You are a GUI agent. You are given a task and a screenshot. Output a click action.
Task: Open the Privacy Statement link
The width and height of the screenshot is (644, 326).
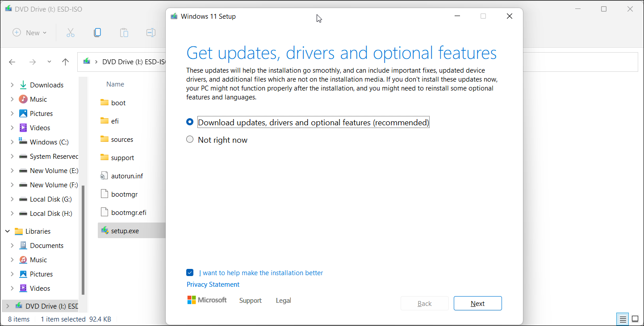(x=213, y=284)
